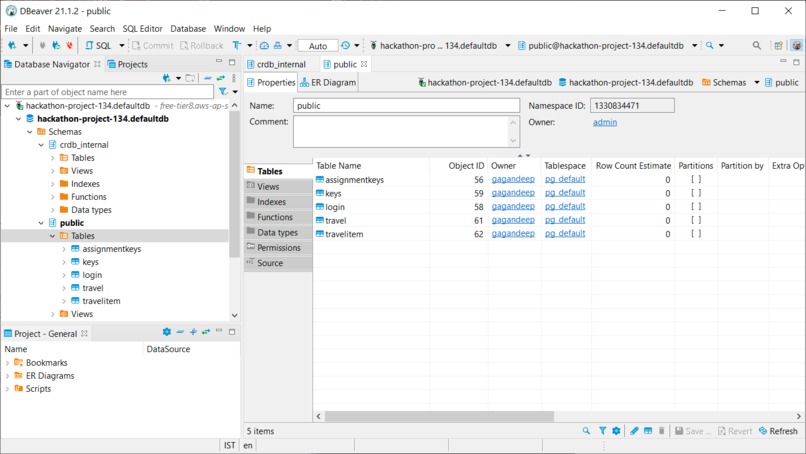Open the File menu
806x454 pixels.
[11, 29]
